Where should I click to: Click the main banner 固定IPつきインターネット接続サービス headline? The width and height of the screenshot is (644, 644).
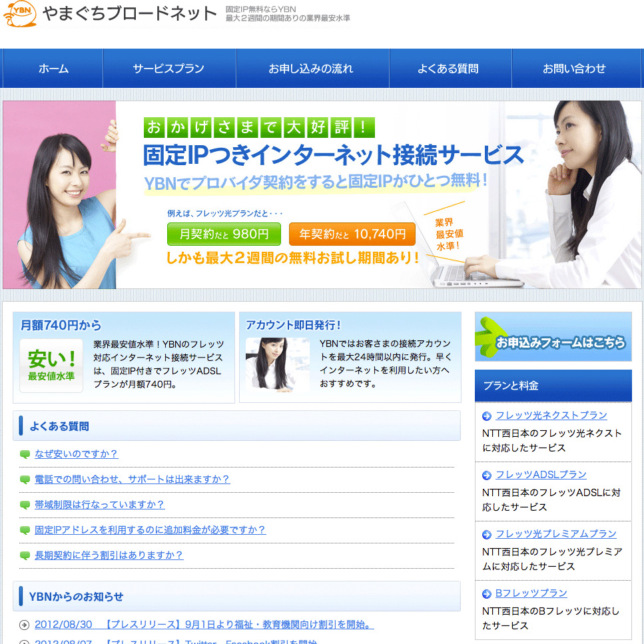pos(334,155)
